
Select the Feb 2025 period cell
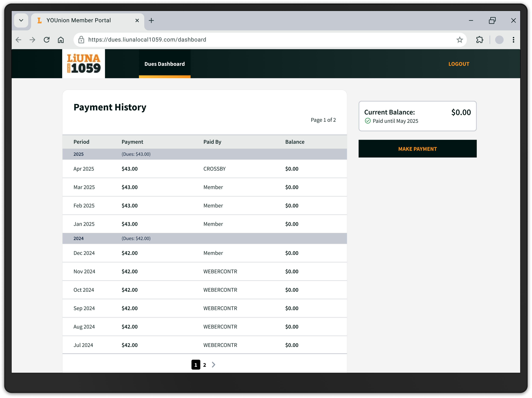84,206
